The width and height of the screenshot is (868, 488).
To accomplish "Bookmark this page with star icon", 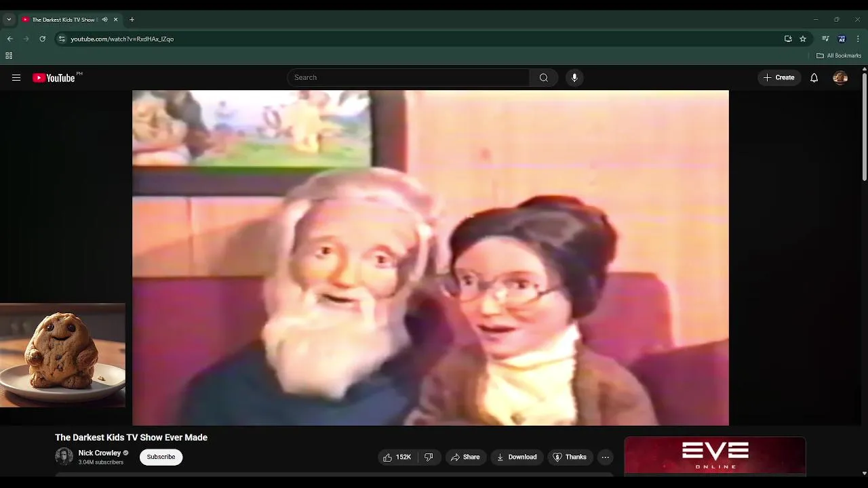I will click(x=803, y=39).
